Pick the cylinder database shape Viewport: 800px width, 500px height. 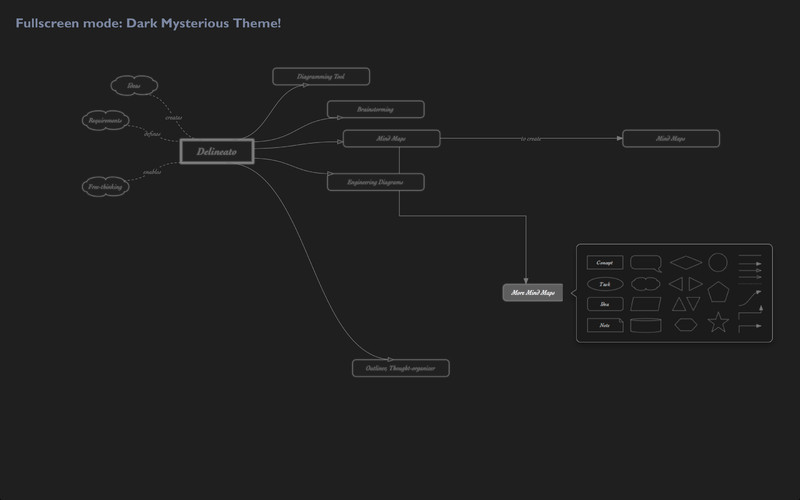[646, 325]
